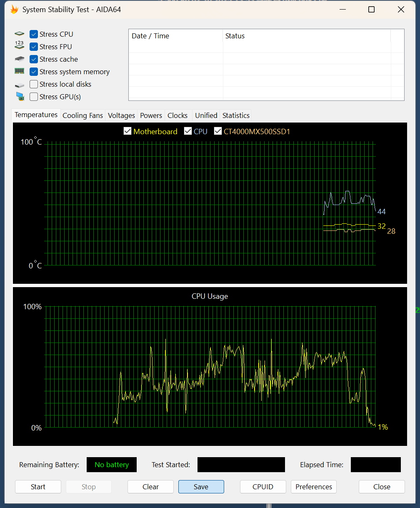Click the GPU monitor icon beside Stress GPU(s)
This screenshot has height=508, width=420.
pyautogui.click(x=20, y=97)
